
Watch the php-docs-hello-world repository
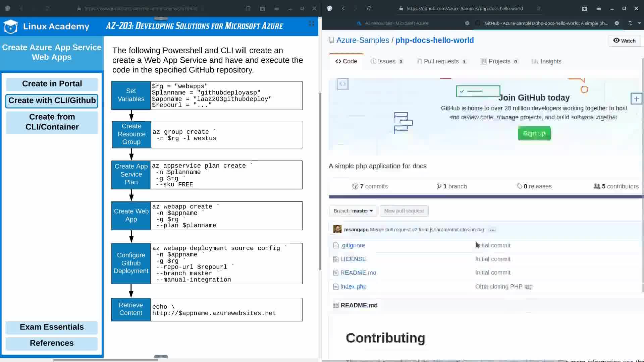click(x=624, y=41)
